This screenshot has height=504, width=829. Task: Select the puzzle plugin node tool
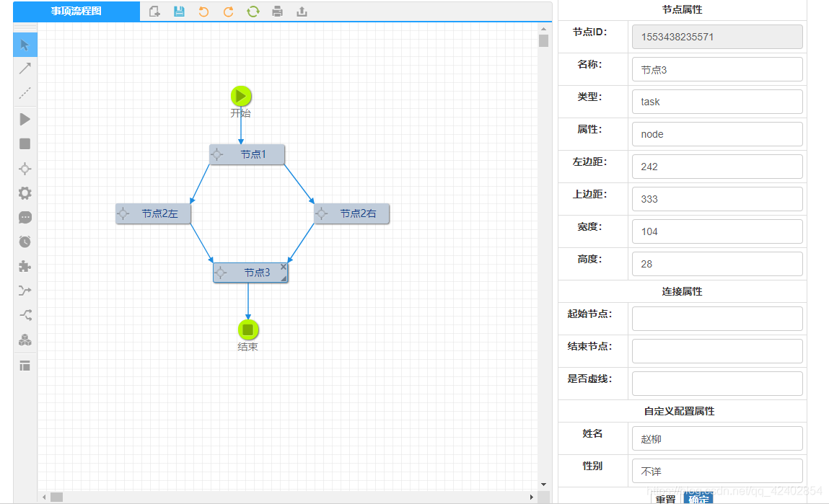[25, 266]
